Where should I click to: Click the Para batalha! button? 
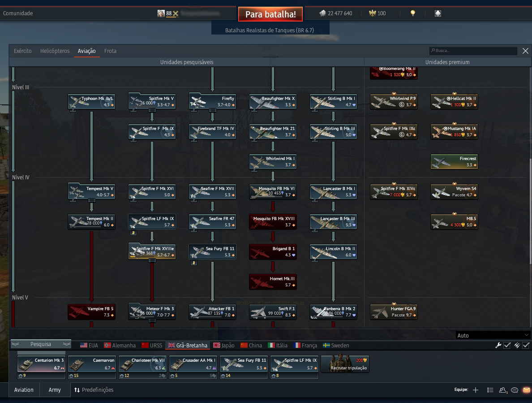(270, 14)
